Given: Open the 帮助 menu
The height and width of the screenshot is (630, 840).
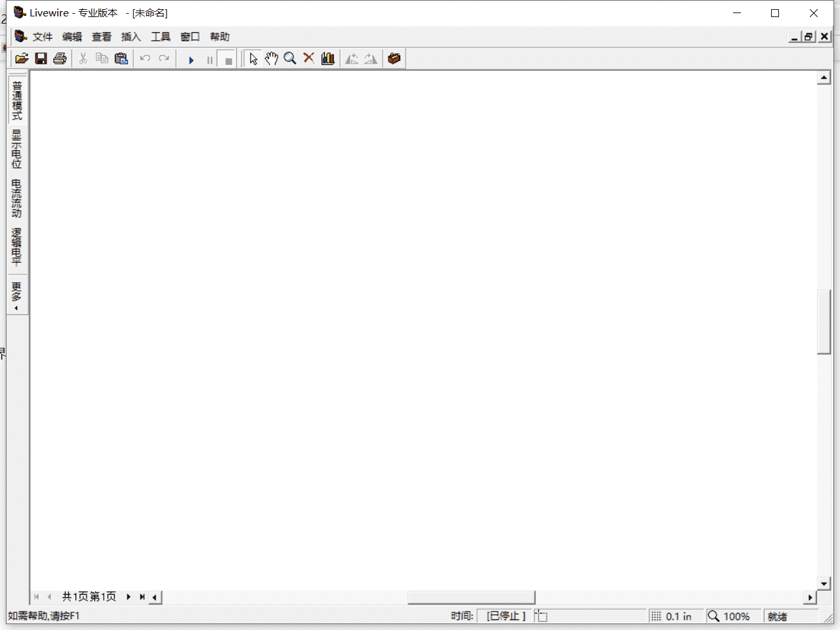Looking at the screenshot, I should [220, 37].
